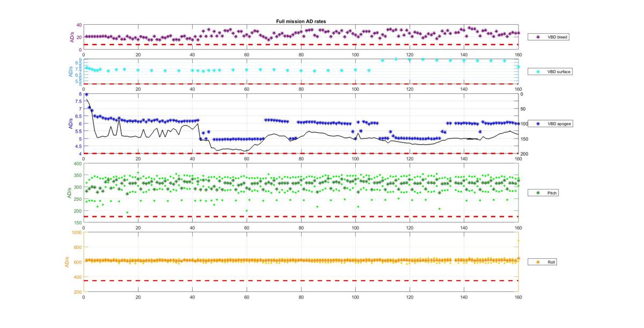Screen dimensions: 644x328
Task: Click the 800 tick on Roll axis
Action: point(77,247)
